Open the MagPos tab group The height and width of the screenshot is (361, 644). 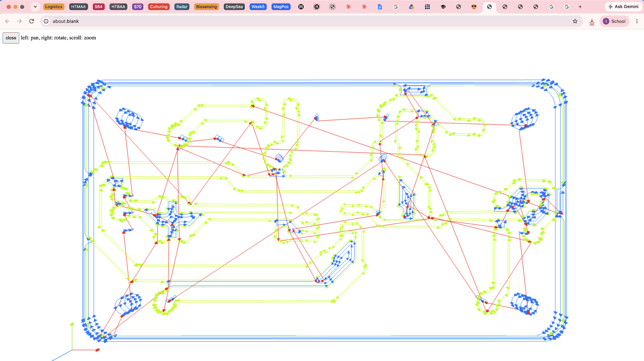pos(281,7)
